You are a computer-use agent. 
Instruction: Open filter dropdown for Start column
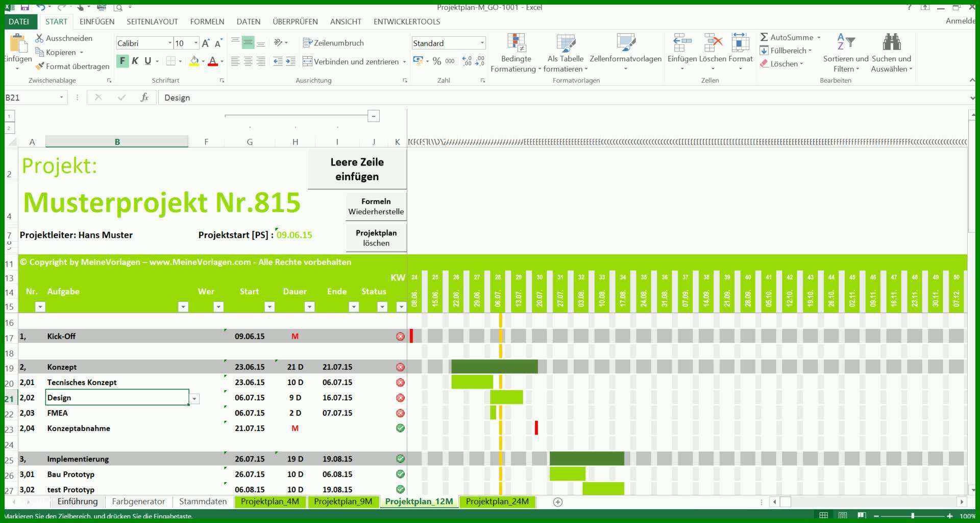pyautogui.click(x=269, y=306)
